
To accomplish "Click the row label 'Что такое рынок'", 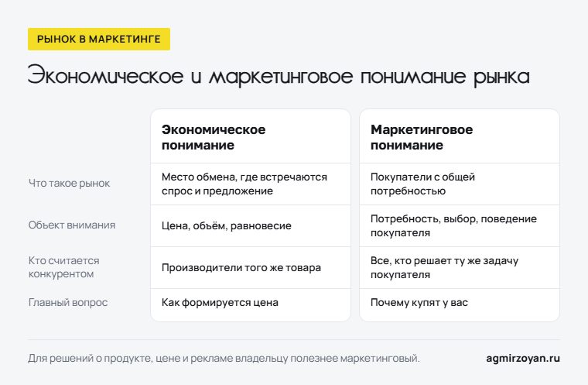I will [69, 184].
